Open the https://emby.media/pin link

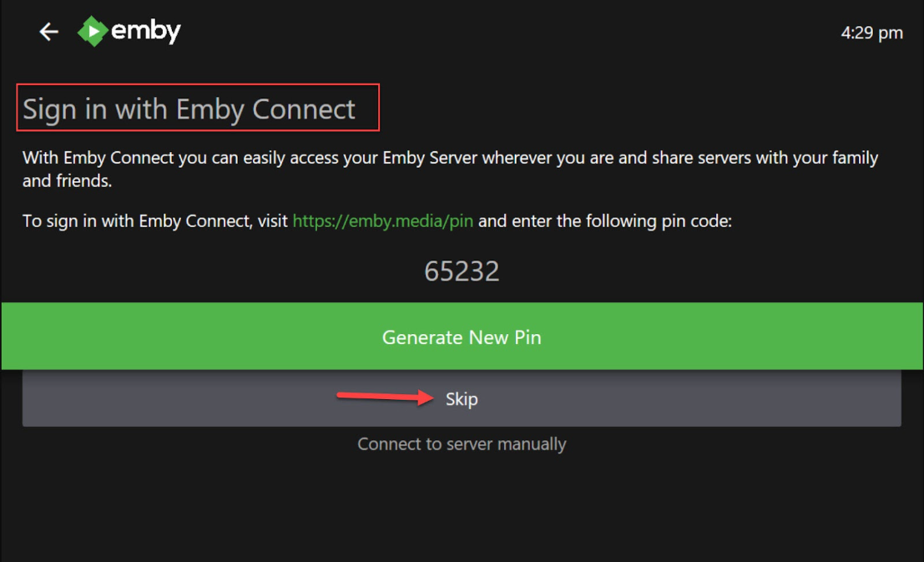click(383, 221)
